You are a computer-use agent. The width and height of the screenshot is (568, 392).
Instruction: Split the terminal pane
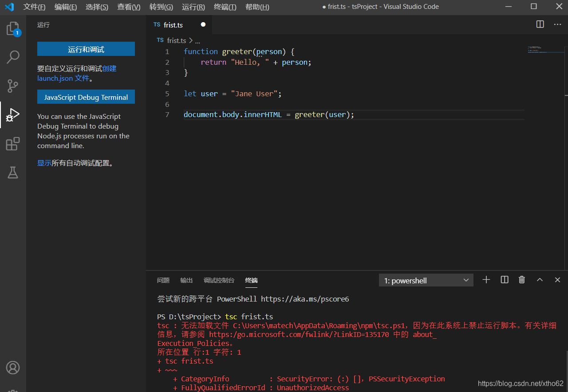tap(505, 280)
